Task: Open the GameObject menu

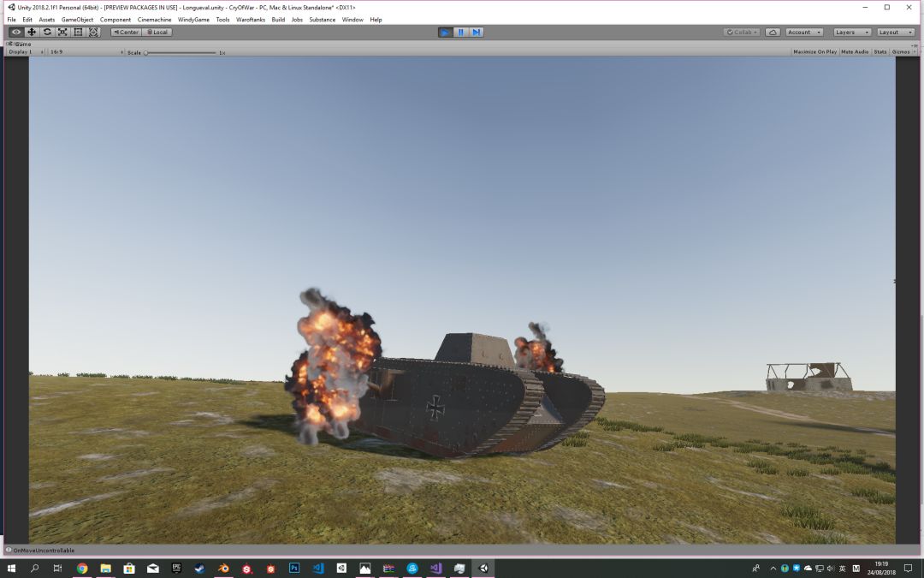Action: click(x=77, y=20)
